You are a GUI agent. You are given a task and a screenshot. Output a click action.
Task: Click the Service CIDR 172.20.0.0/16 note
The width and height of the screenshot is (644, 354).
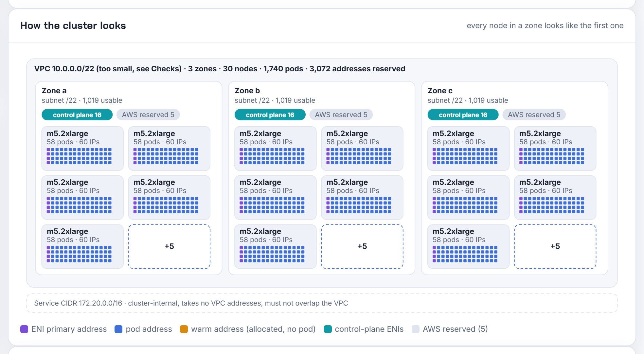pos(191,303)
